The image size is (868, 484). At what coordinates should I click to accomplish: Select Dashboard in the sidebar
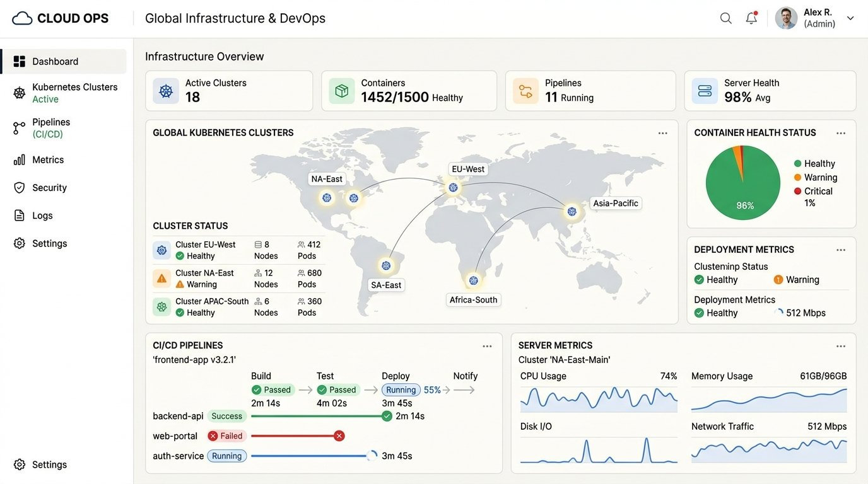tap(64, 61)
